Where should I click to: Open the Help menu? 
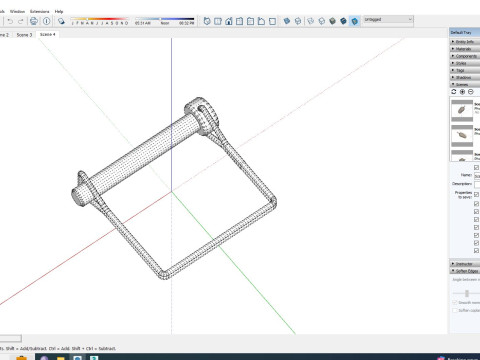tap(59, 11)
